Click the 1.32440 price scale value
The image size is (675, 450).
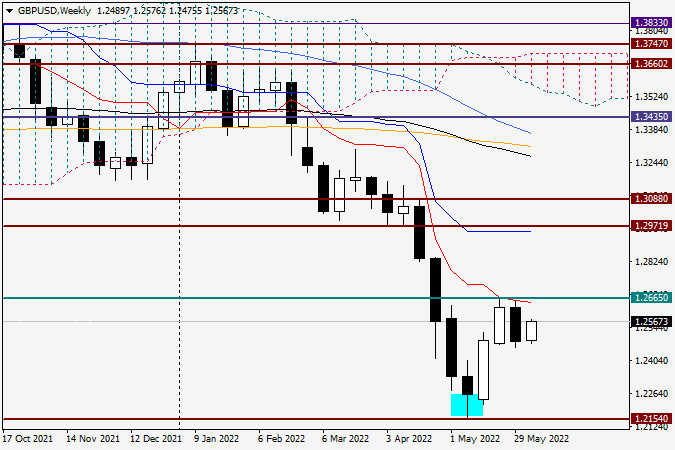(652, 162)
